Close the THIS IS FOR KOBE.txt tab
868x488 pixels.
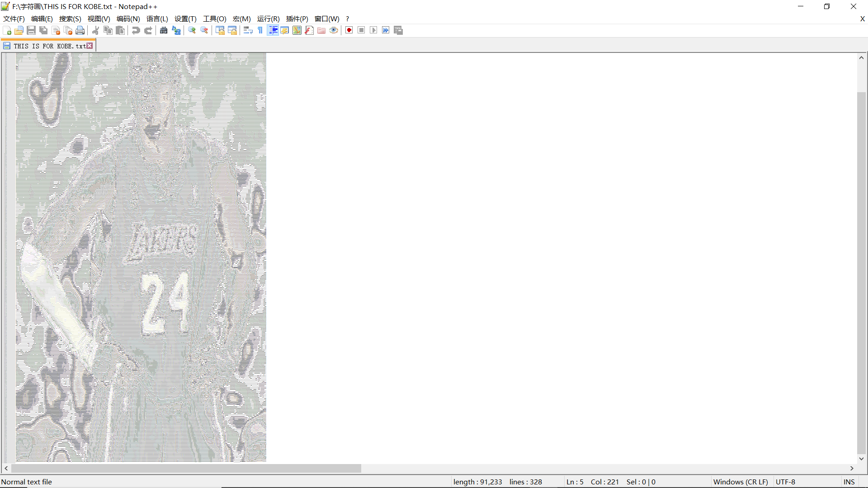tap(90, 46)
